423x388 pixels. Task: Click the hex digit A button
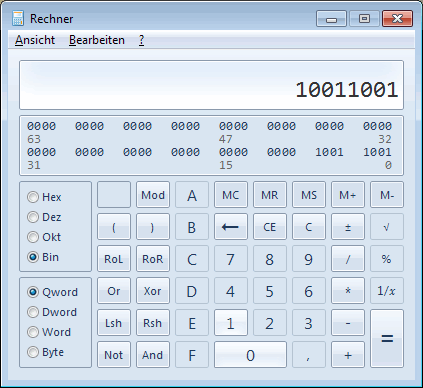coord(192,195)
